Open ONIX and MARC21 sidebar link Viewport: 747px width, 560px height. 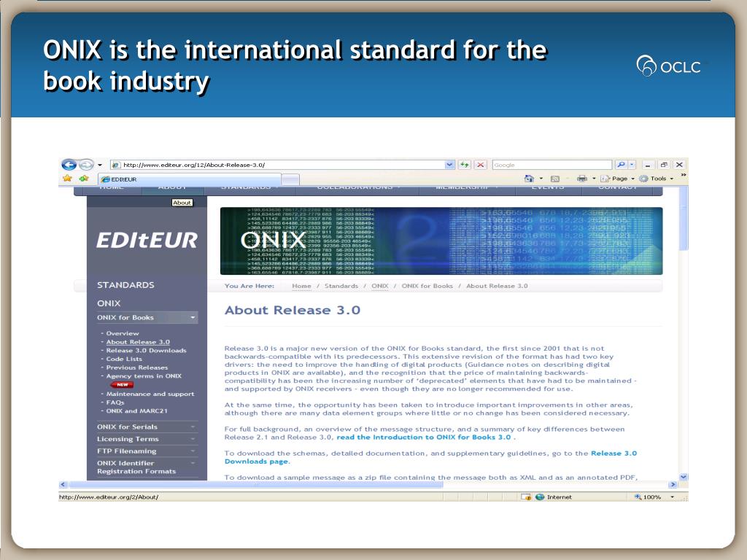[136, 411]
